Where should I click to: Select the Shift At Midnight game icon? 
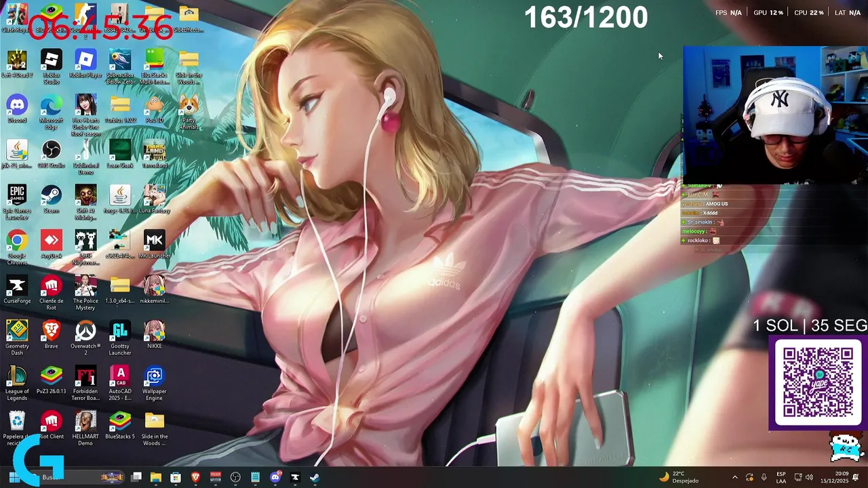tap(85, 202)
